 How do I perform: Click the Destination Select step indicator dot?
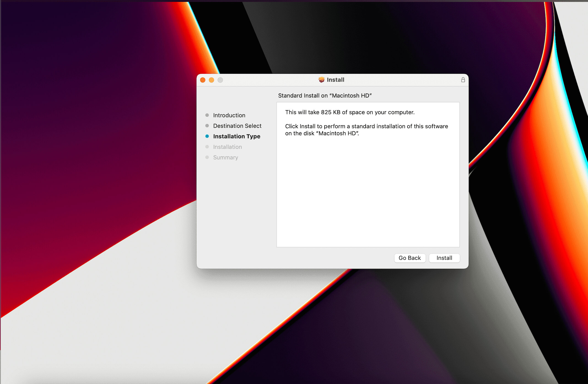click(207, 126)
